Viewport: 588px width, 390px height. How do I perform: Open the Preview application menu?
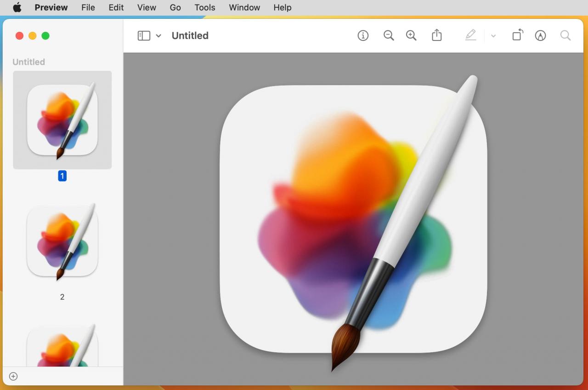(51, 7)
